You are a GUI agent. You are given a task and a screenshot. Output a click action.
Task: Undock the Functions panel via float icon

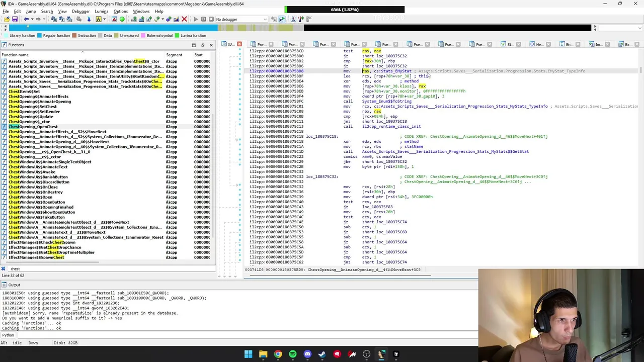click(x=202, y=45)
